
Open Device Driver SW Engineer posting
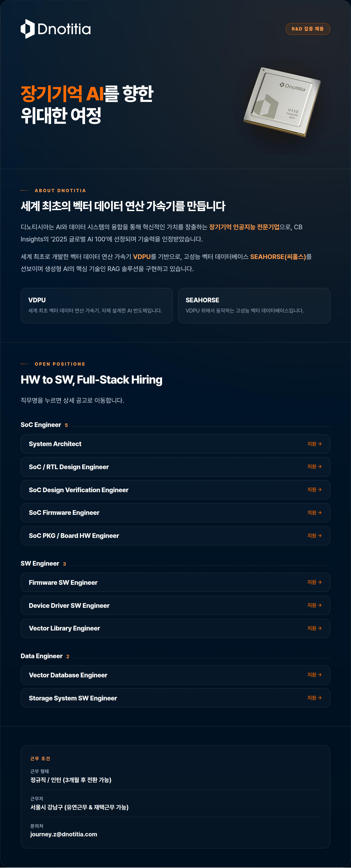tap(175, 605)
